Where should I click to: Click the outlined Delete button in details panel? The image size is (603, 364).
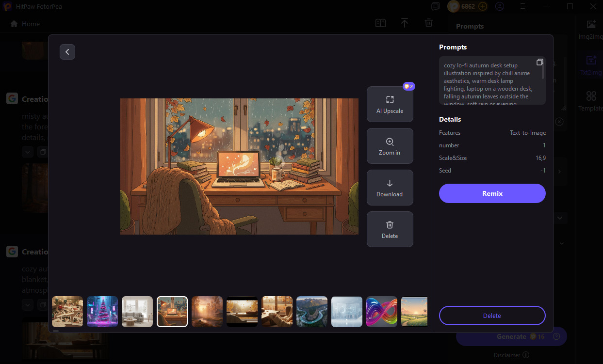pos(492,316)
